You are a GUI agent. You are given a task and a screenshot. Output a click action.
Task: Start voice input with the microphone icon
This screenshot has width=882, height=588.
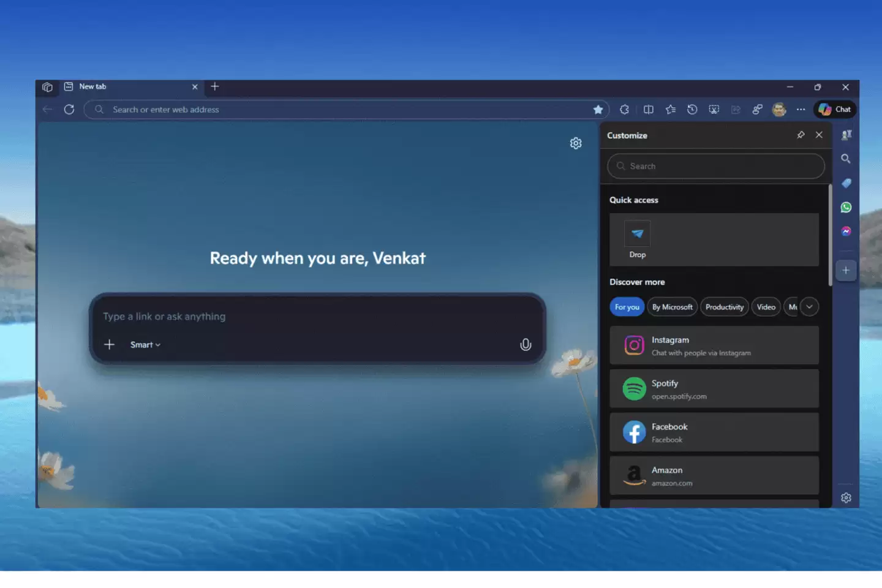coord(526,344)
